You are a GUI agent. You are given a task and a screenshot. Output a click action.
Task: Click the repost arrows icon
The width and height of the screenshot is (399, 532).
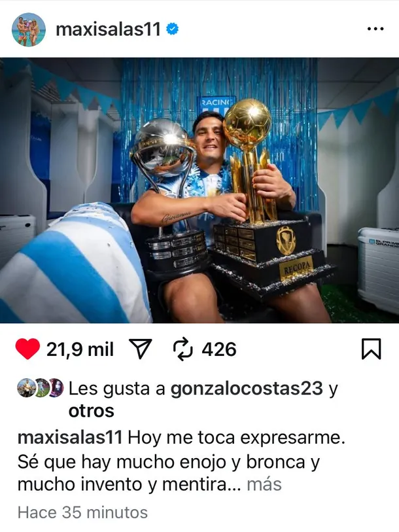[x=183, y=349]
